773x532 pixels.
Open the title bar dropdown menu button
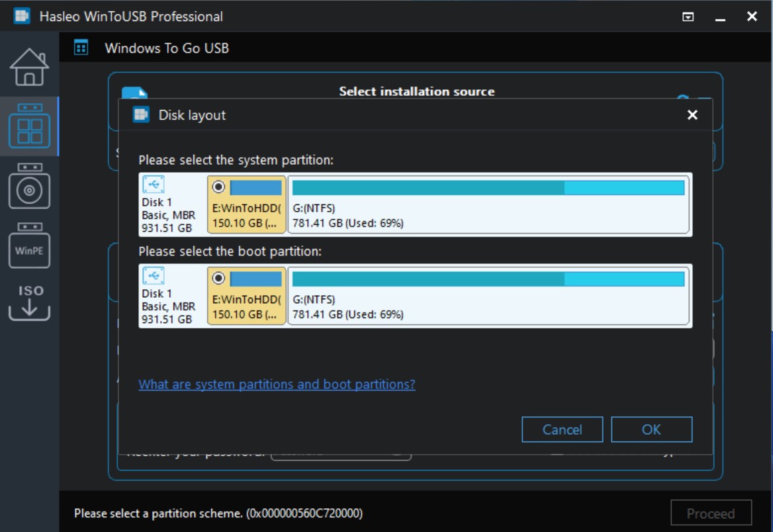[x=688, y=17]
